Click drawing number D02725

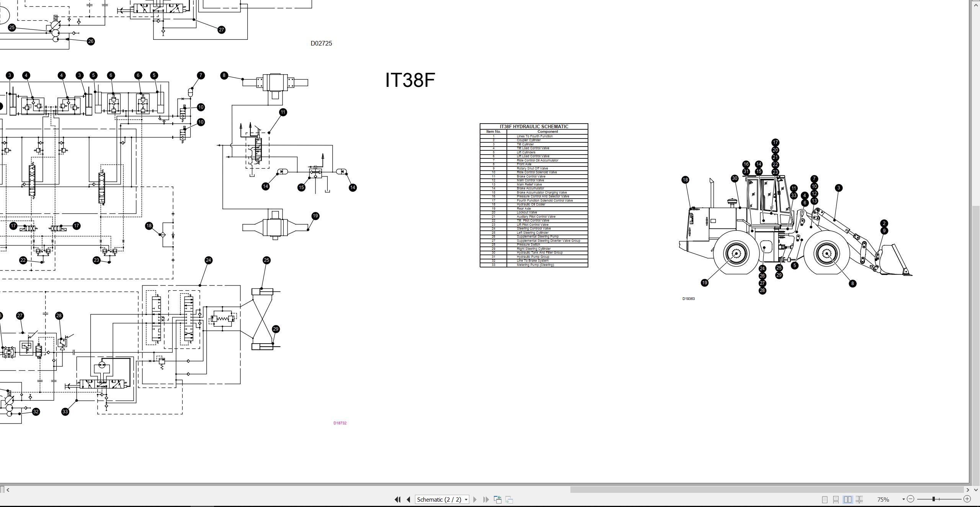coord(321,43)
